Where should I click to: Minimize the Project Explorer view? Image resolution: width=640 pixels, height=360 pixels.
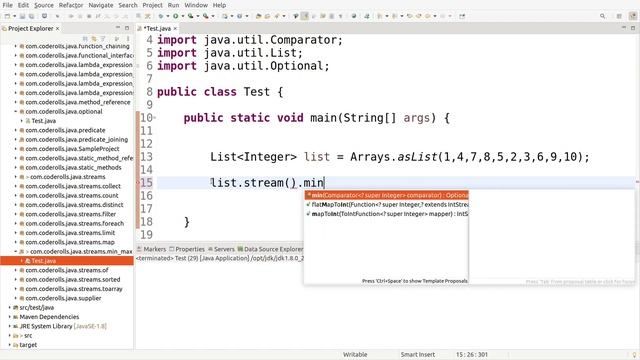coord(118,28)
